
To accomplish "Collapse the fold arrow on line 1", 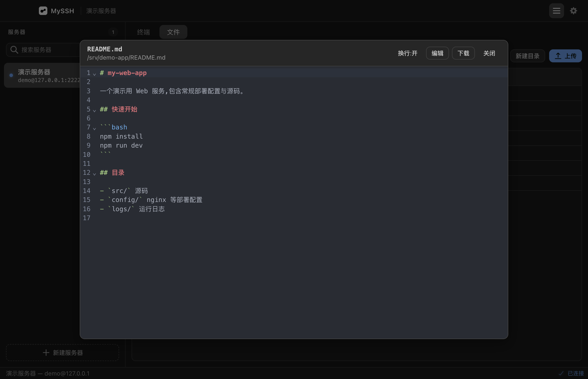I will pos(94,74).
